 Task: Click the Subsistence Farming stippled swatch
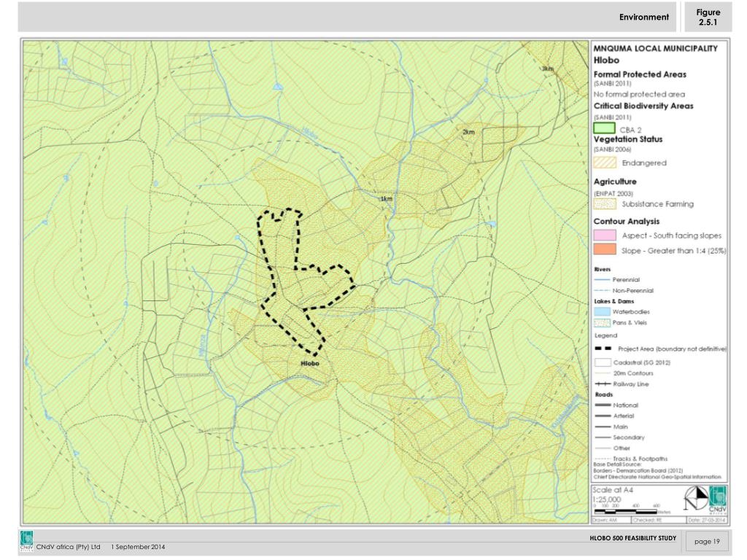pos(605,204)
